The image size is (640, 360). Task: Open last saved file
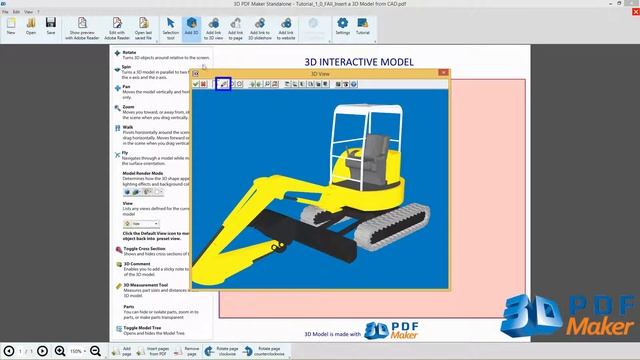click(143, 29)
